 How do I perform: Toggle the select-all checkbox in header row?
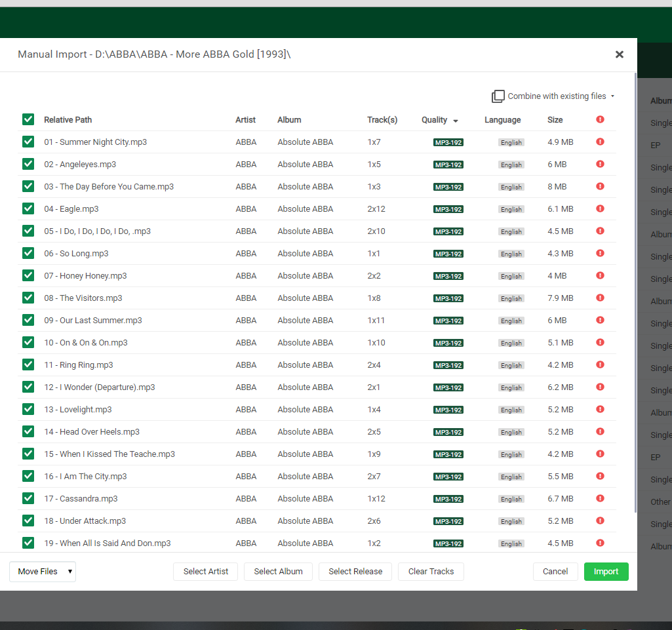(28, 119)
